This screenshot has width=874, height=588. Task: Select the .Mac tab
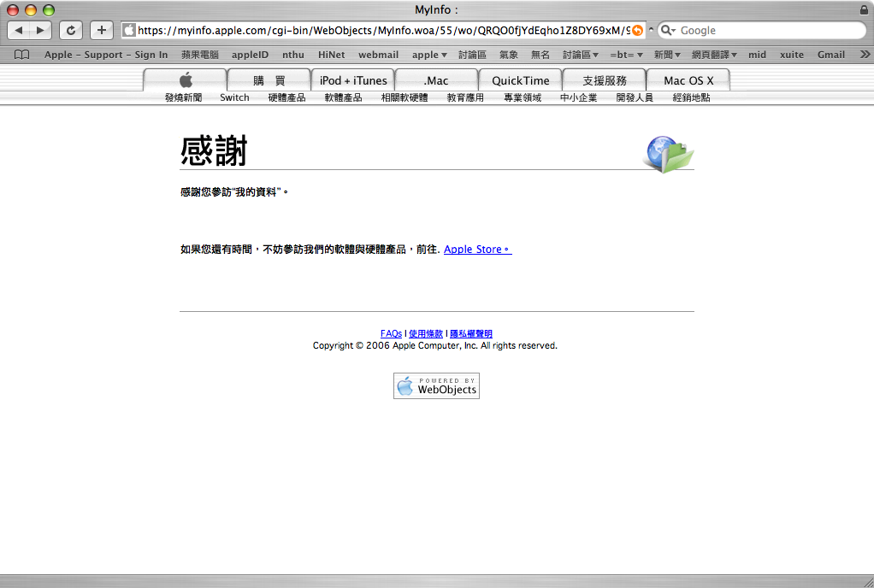(436, 80)
